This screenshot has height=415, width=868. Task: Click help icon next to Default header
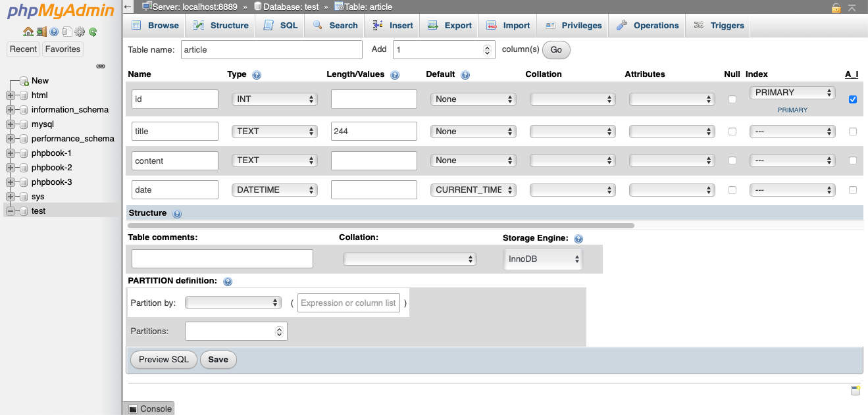click(x=465, y=75)
